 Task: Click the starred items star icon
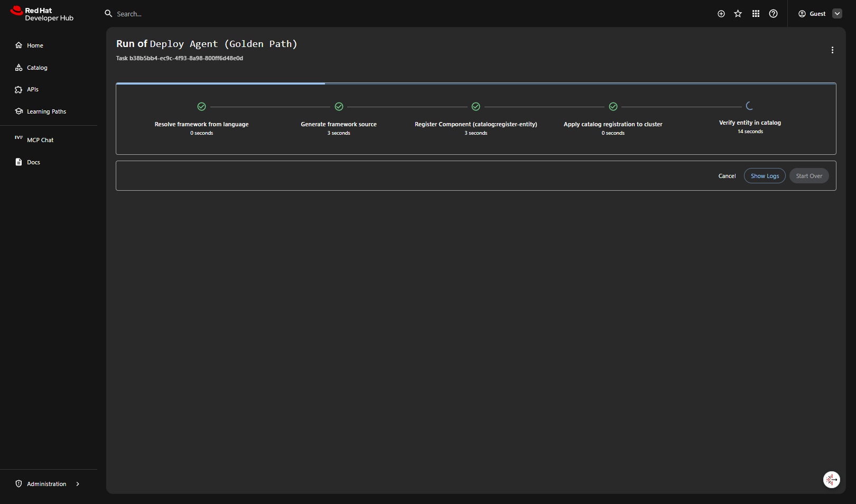click(738, 14)
